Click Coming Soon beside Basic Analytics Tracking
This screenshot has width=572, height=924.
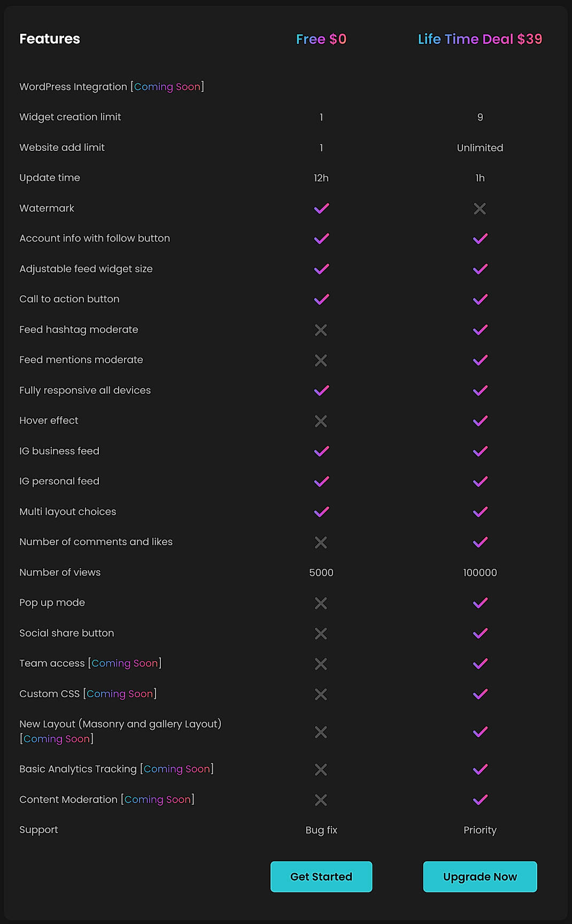coord(177,769)
